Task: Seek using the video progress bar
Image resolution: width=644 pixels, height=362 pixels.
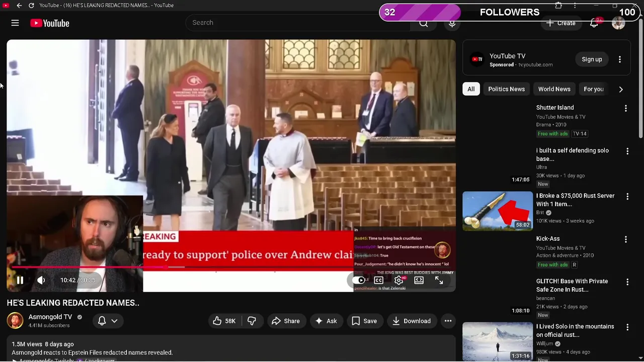Action: click(231, 268)
